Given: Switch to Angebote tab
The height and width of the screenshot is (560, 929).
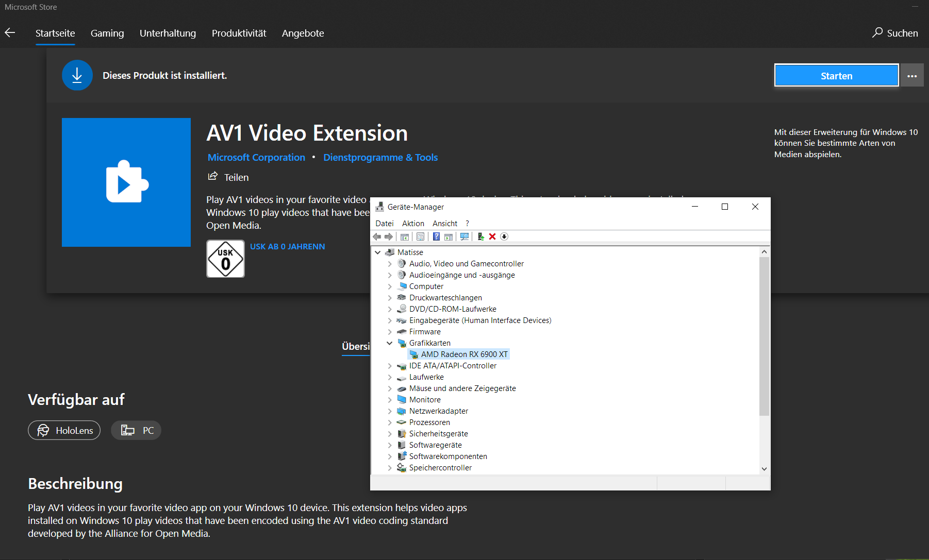Looking at the screenshot, I should coord(303,33).
